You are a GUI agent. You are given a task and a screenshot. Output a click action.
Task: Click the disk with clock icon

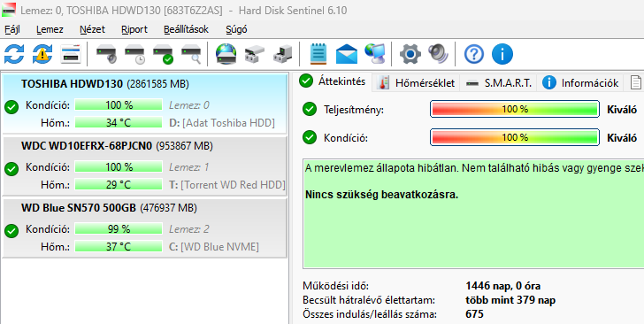tap(134, 54)
